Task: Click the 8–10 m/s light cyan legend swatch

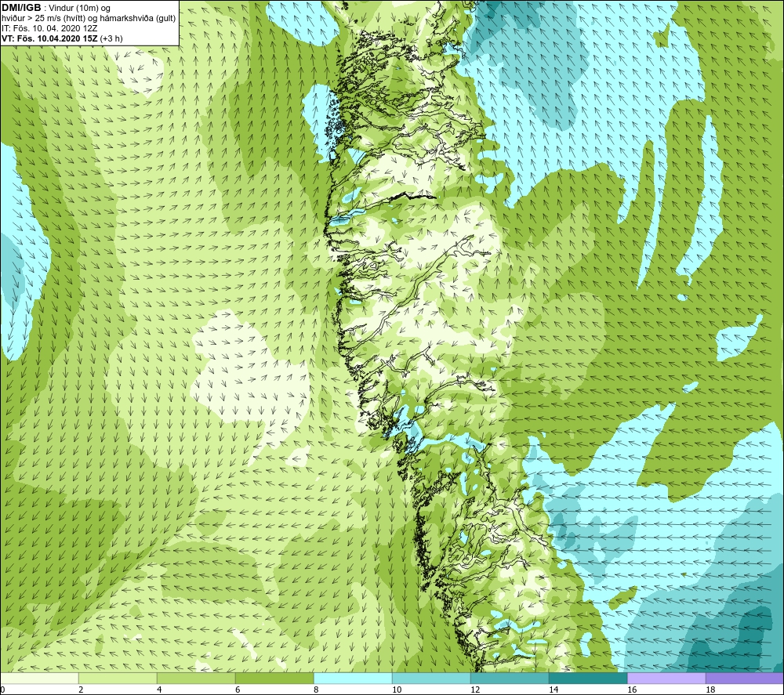Action: pyautogui.click(x=353, y=678)
